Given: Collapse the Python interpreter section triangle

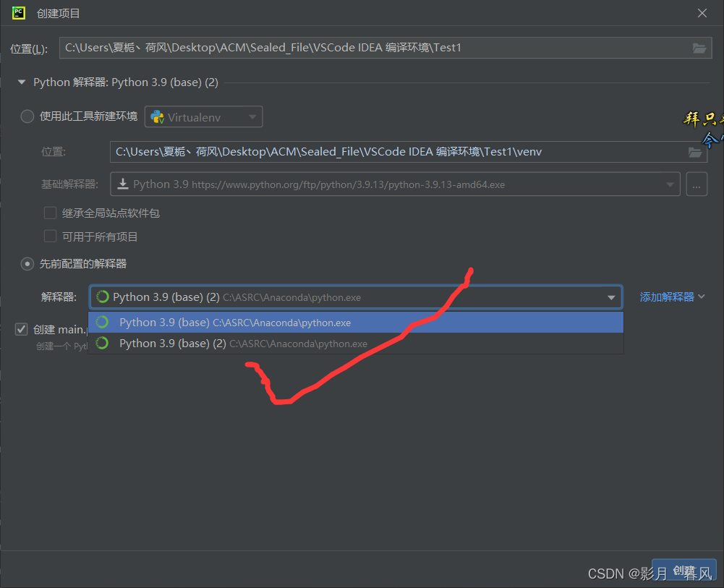Looking at the screenshot, I should (x=22, y=82).
